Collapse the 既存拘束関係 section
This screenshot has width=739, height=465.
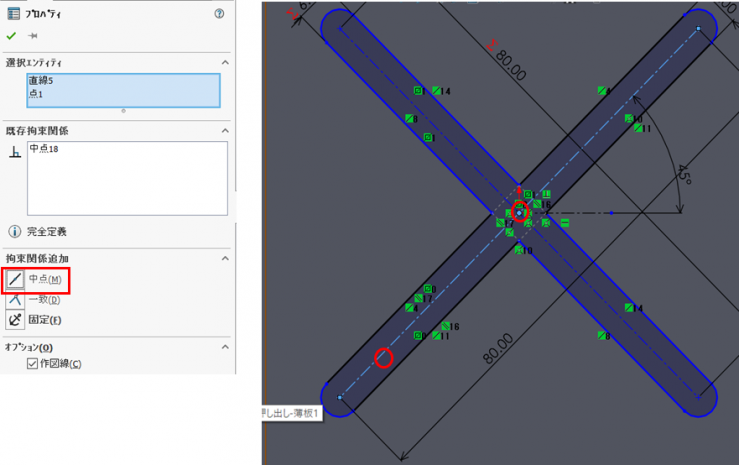tap(225, 131)
